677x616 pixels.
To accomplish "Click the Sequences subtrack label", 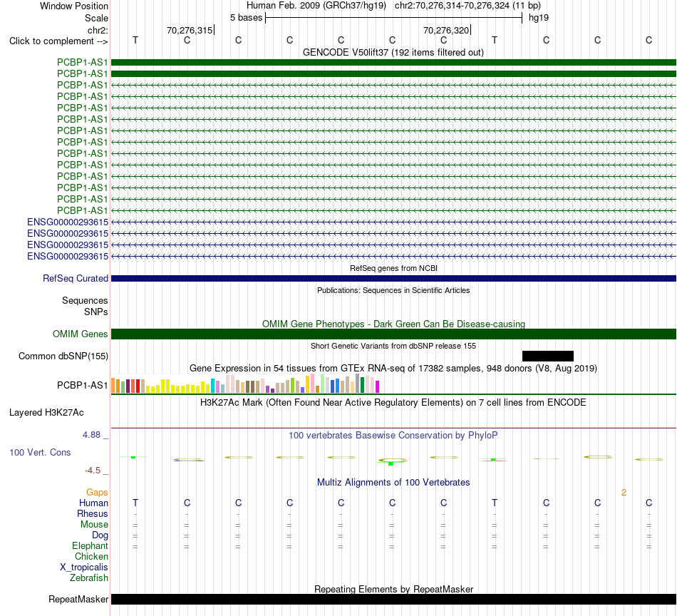I will 85,301.
